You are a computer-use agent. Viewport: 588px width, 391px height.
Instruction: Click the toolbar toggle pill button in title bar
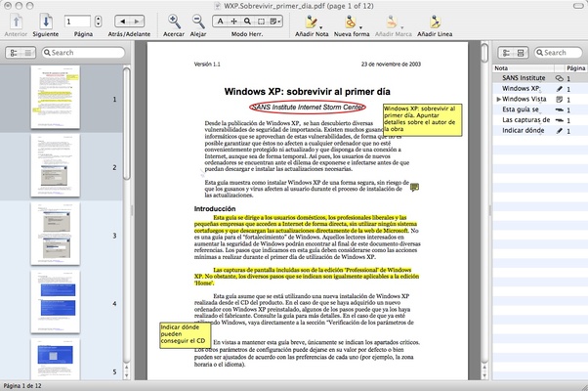pyautogui.click(x=578, y=6)
